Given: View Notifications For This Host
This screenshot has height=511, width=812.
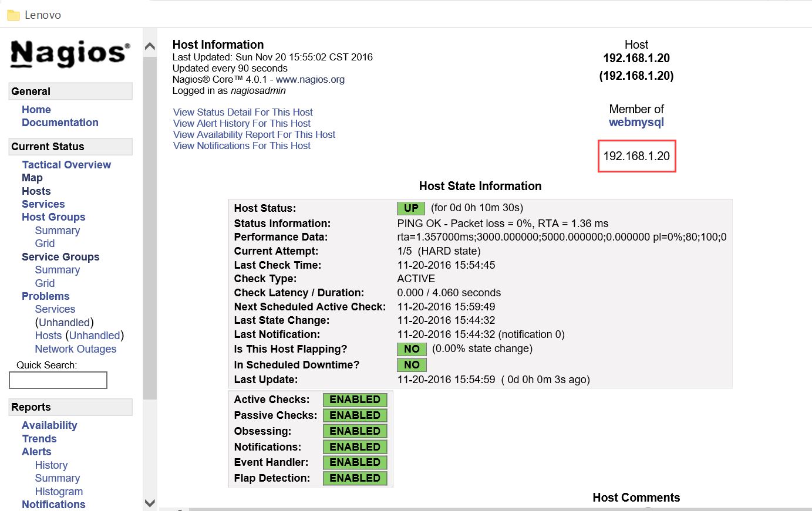Looking at the screenshot, I should click(x=242, y=145).
